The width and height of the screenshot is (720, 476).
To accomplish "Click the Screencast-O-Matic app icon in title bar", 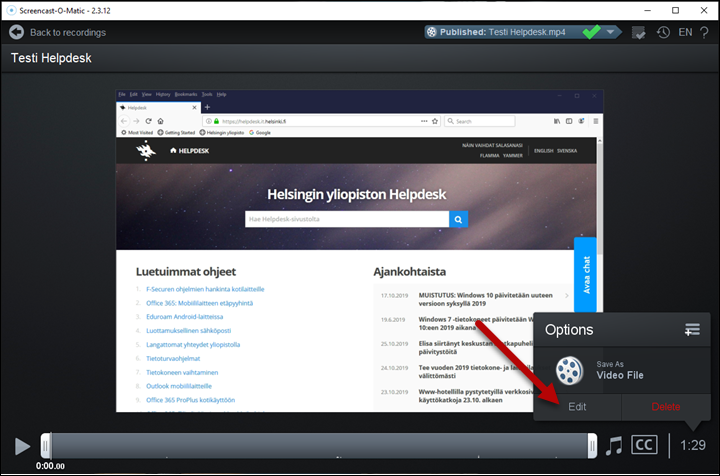I will [x=11, y=10].
